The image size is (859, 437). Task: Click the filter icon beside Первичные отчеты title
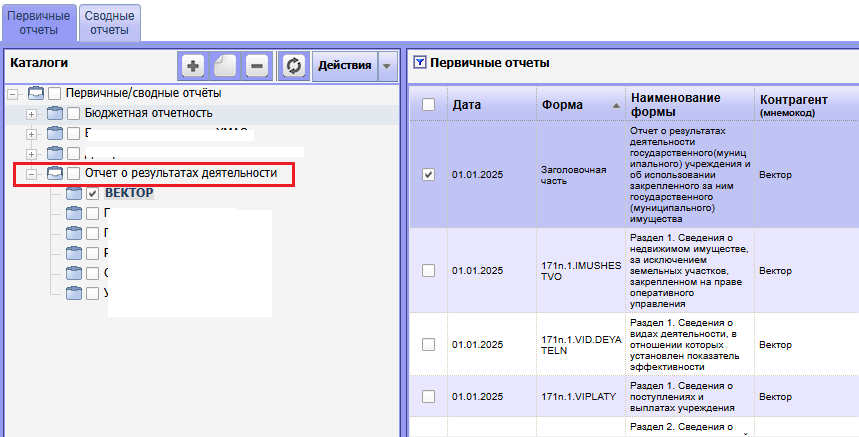point(420,62)
